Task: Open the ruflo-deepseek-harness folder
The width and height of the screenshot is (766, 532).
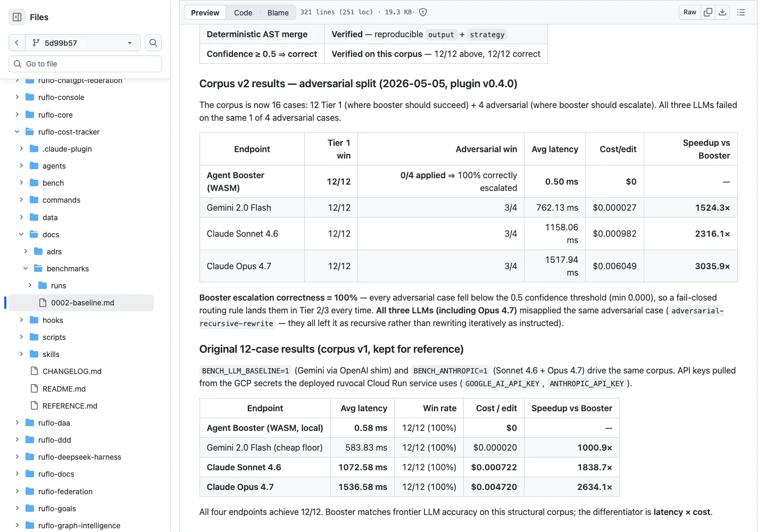Action: click(80, 456)
